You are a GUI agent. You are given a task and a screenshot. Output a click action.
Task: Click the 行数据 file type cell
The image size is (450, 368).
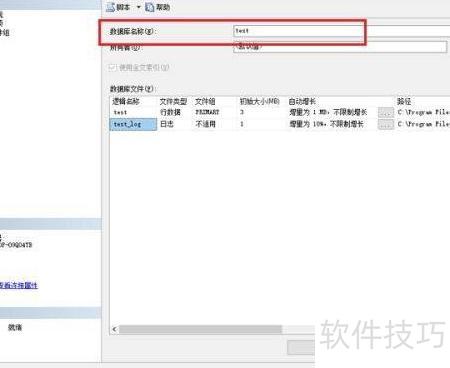[x=170, y=112]
